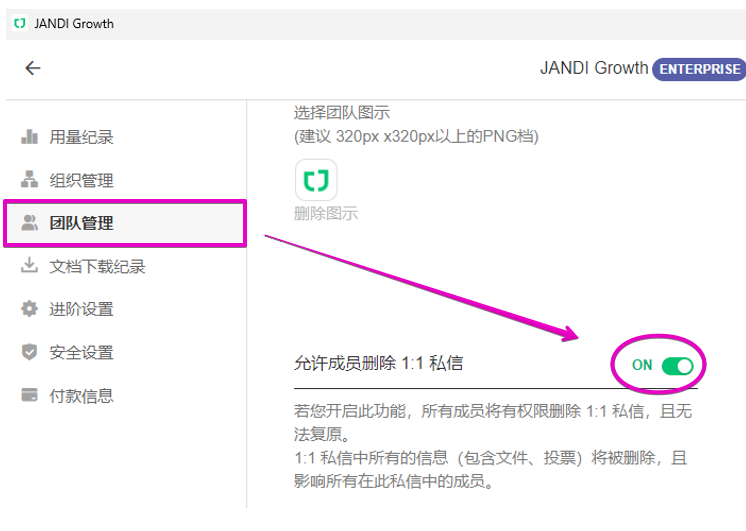Click the JANDI Growth team name header
This screenshot has width=746, height=531.
594,68
